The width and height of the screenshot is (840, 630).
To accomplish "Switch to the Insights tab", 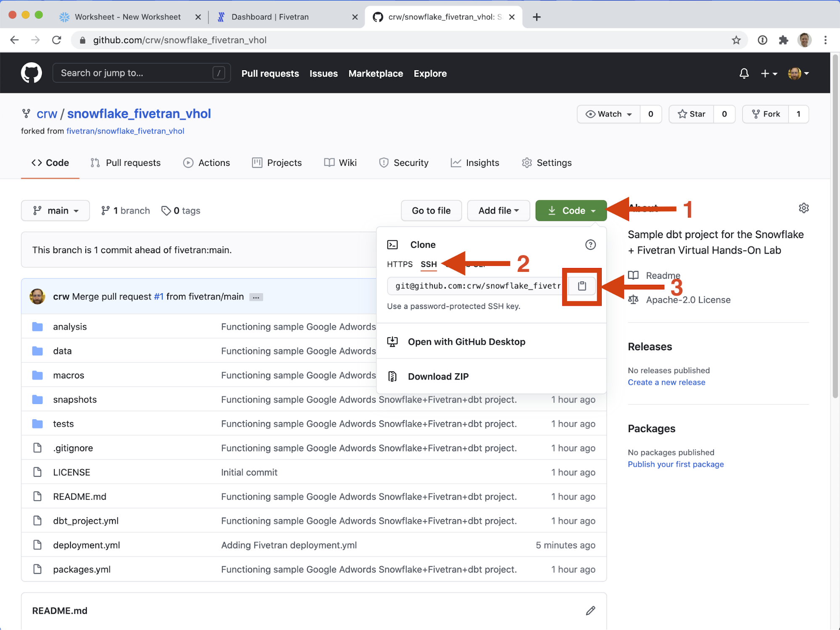I will [x=475, y=163].
